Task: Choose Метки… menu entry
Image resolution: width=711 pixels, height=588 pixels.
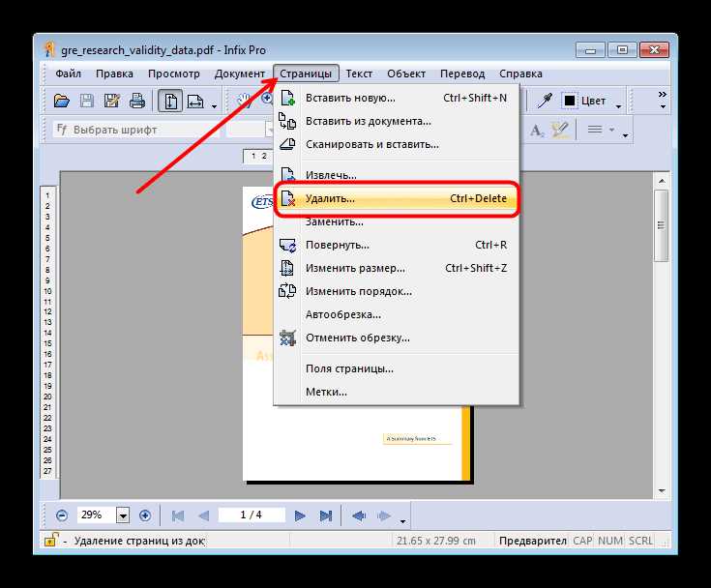Action: 397,392
